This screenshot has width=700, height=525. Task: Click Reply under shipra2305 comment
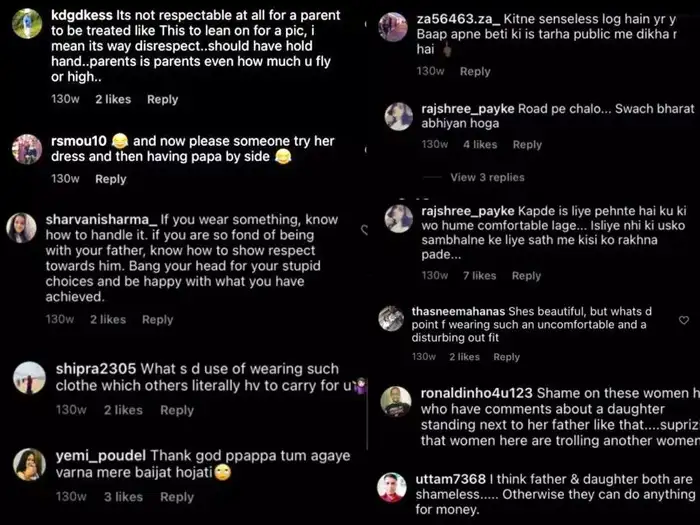click(177, 410)
